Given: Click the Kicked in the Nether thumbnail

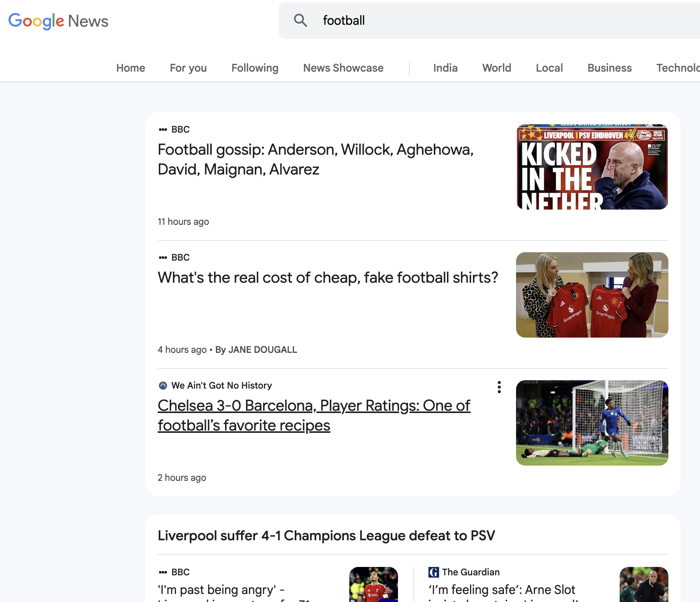Looking at the screenshot, I should coord(592,167).
